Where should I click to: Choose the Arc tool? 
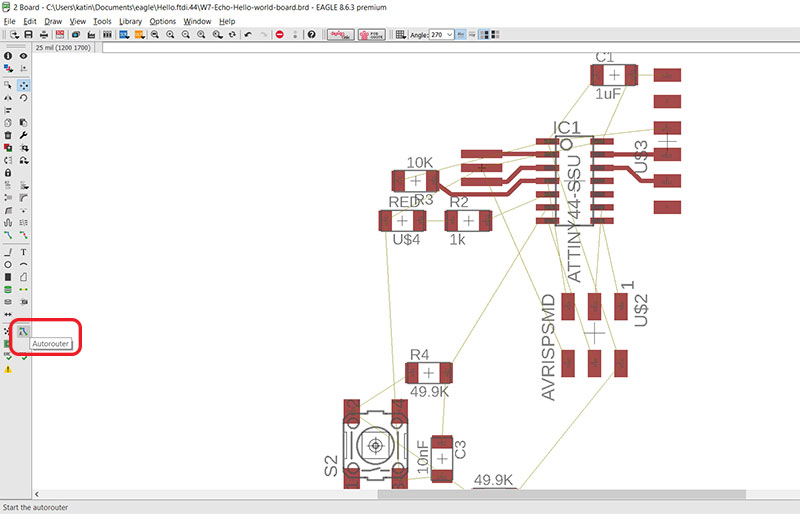(23, 264)
